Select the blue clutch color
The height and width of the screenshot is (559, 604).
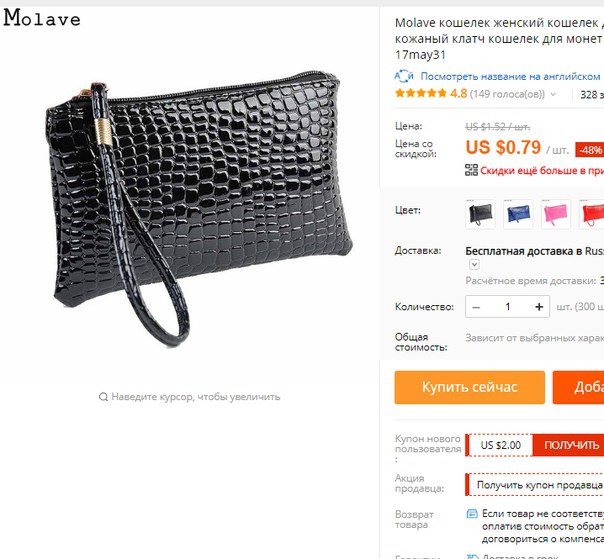pyautogui.click(x=518, y=214)
